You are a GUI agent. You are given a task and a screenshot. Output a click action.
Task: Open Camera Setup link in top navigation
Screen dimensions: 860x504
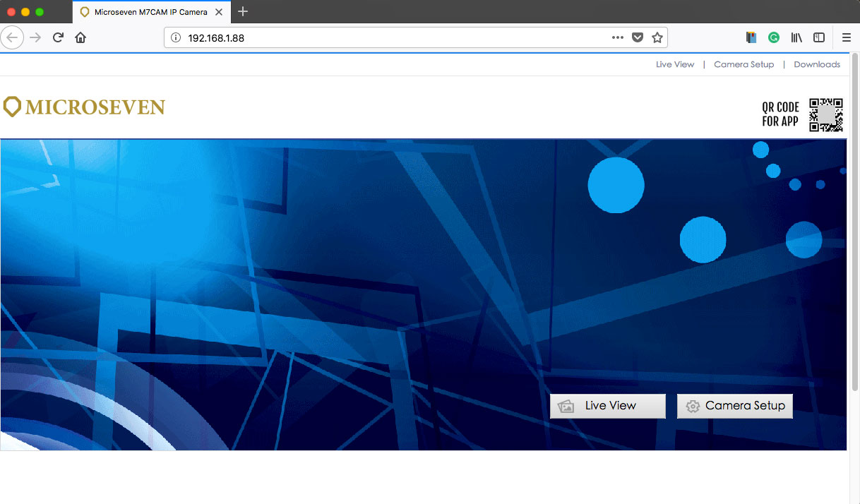(x=744, y=64)
